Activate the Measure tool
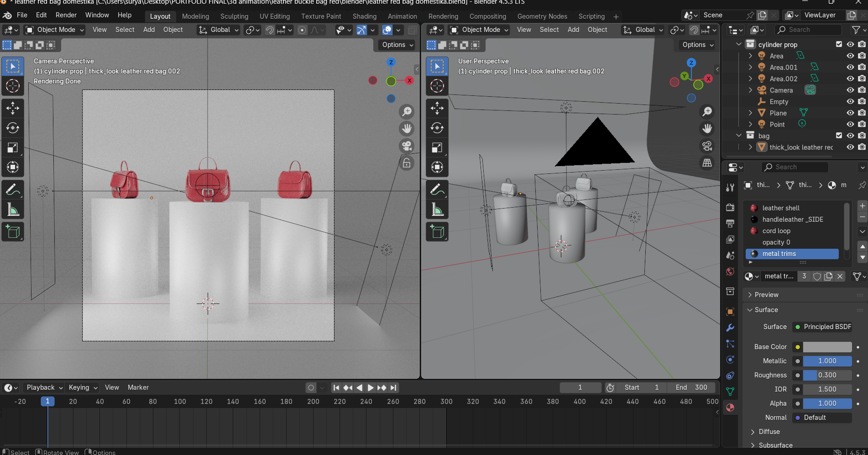 (13, 209)
